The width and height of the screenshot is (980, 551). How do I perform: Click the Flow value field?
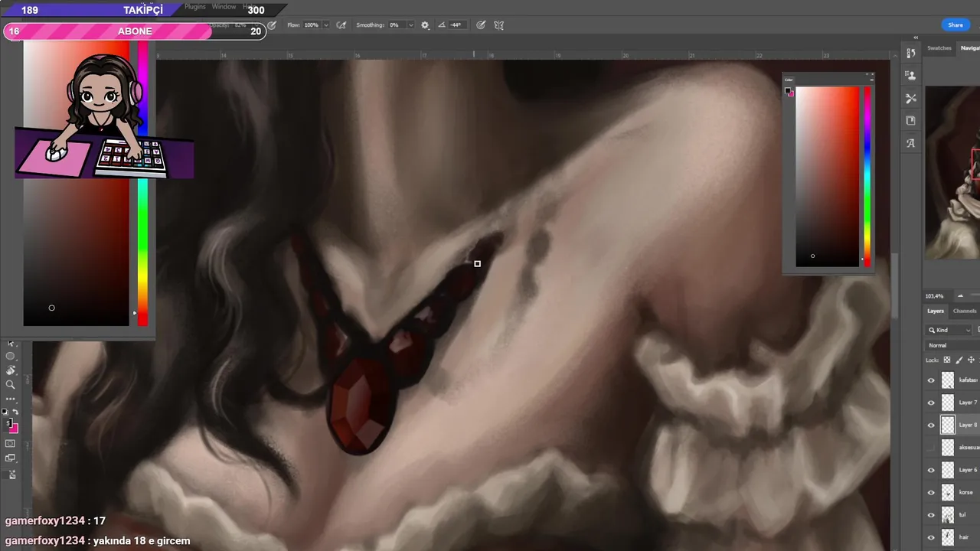tap(312, 25)
